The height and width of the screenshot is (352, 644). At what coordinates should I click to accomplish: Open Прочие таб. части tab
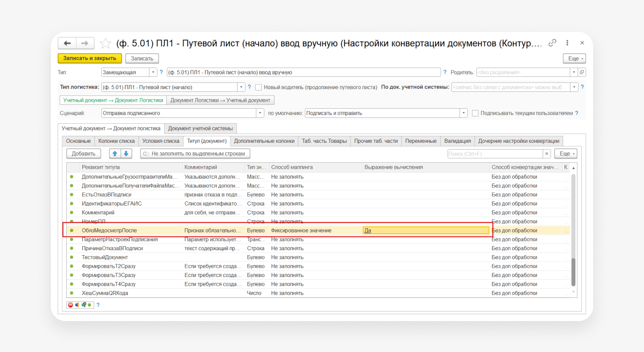tap(376, 141)
